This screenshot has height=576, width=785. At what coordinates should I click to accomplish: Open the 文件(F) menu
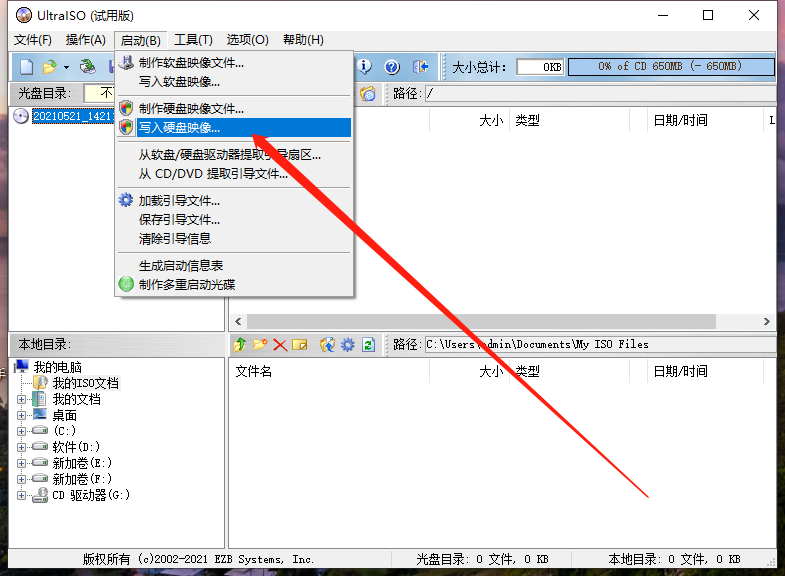33,40
